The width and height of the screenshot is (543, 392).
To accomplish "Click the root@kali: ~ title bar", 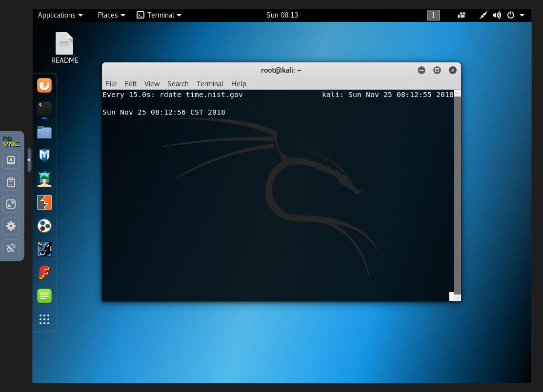I will pyautogui.click(x=281, y=70).
